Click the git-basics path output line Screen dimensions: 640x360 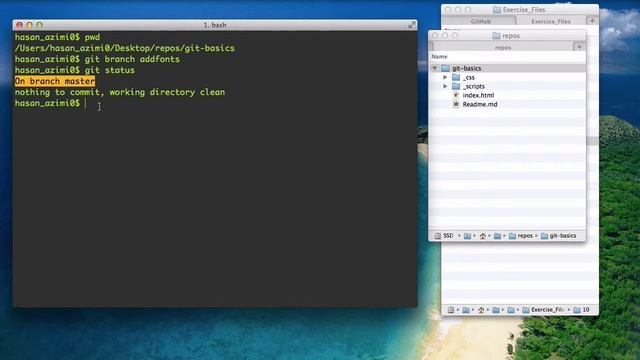click(125, 48)
